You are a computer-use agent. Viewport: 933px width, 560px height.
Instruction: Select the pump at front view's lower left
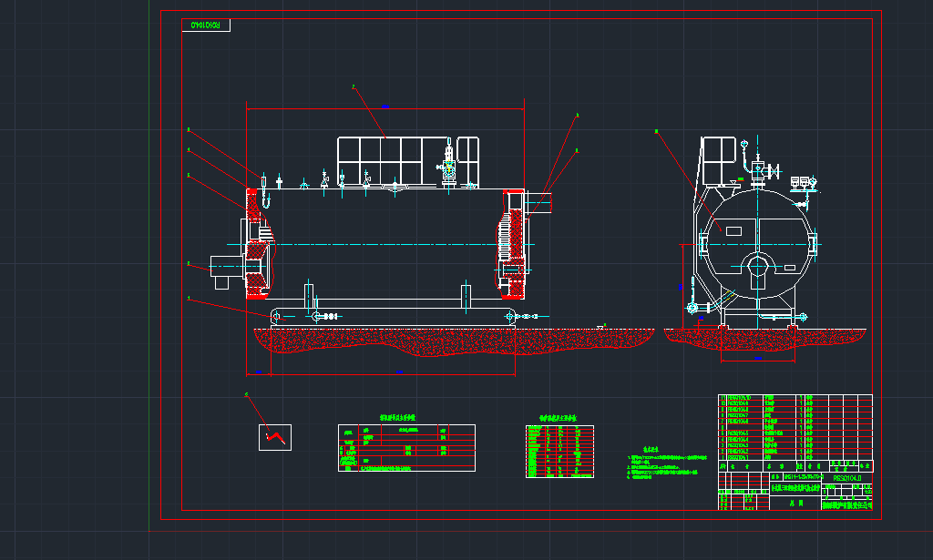693,305
